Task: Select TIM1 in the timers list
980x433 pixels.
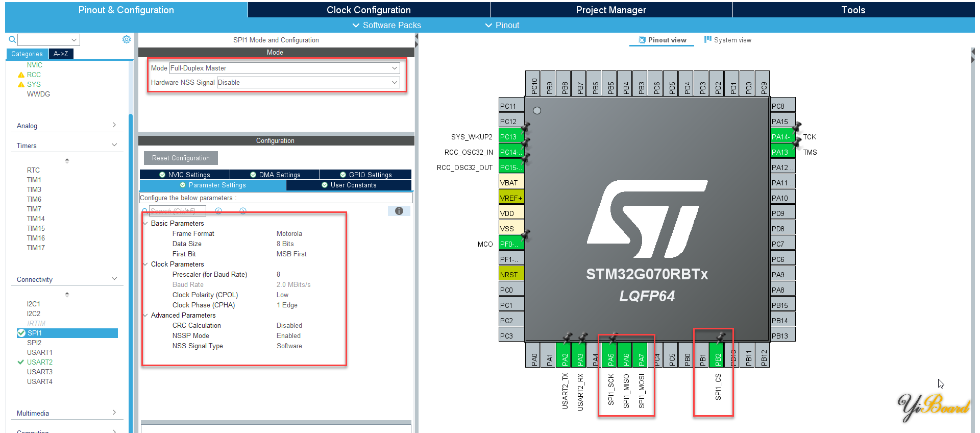Action: (x=34, y=180)
